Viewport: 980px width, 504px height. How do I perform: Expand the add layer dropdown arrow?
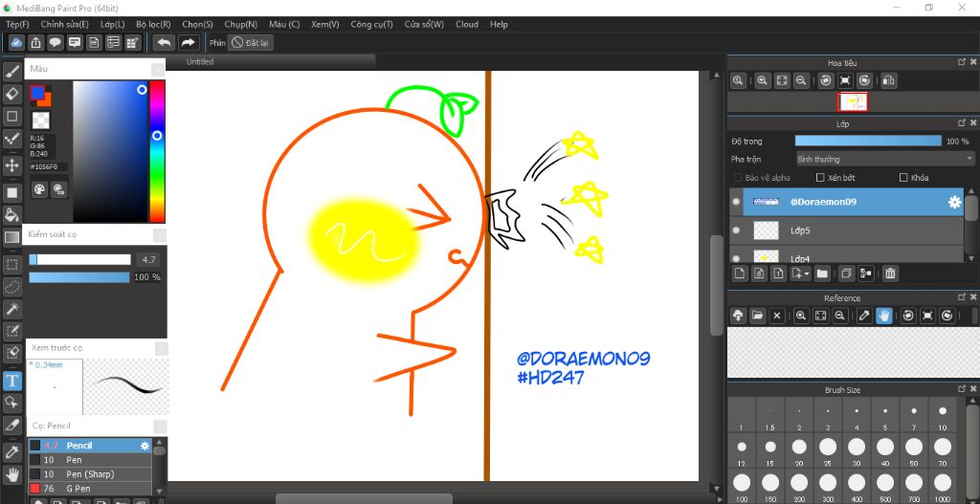(x=808, y=274)
